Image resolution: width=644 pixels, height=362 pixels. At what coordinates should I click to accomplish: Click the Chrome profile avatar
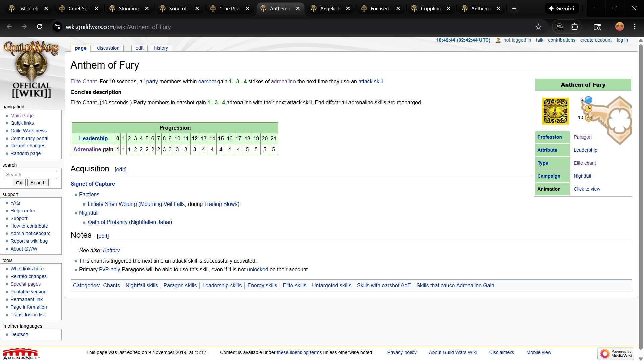[620, 27]
